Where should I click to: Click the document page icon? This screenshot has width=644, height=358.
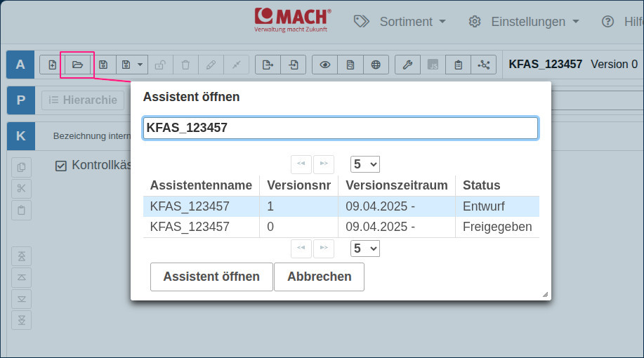click(x=350, y=65)
